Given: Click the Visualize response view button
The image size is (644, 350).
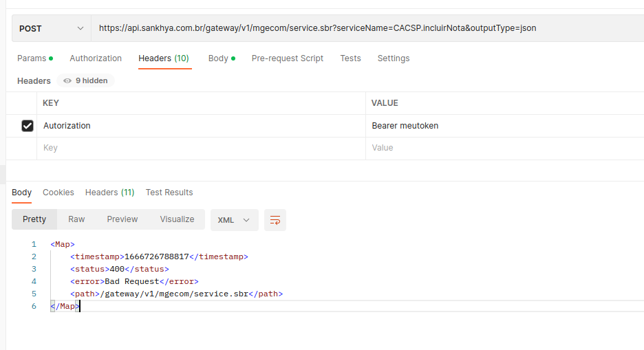Looking at the screenshot, I should point(177,219).
